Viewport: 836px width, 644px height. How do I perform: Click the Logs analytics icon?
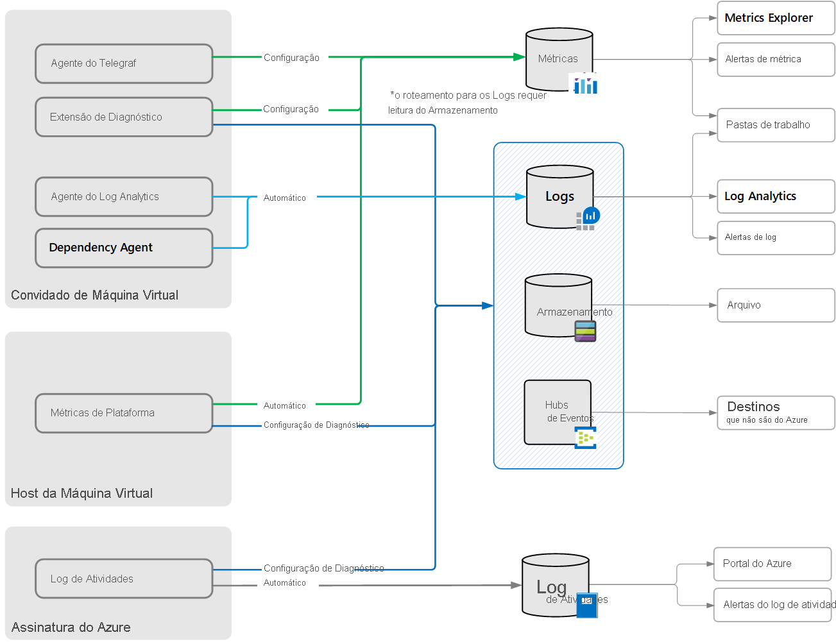[x=588, y=219]
